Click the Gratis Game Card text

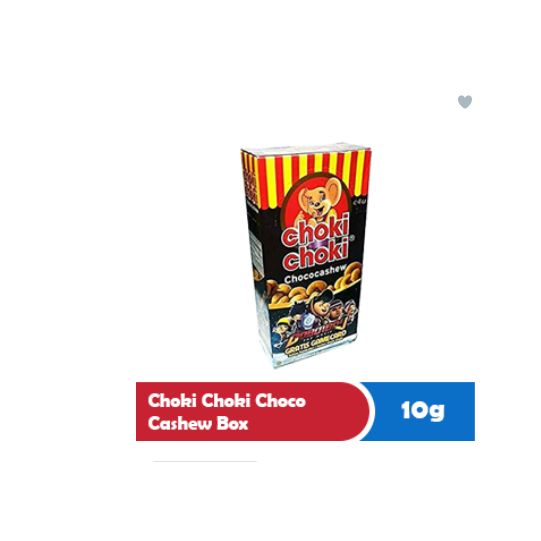click(x=316, y=343)
